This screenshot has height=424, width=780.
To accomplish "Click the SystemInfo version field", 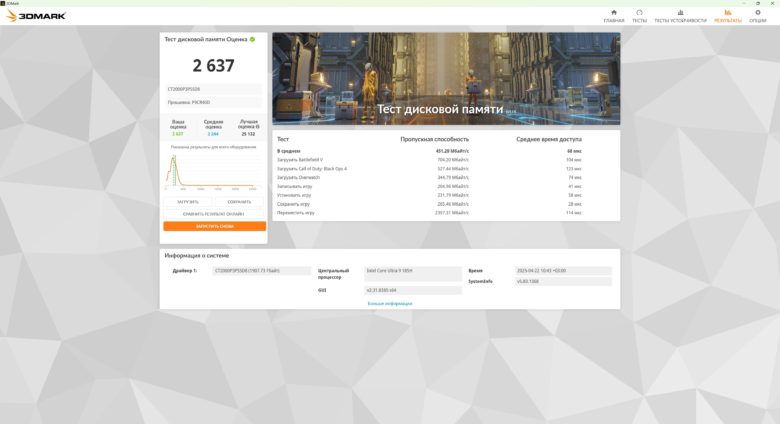I will click(x=563, y=281).
